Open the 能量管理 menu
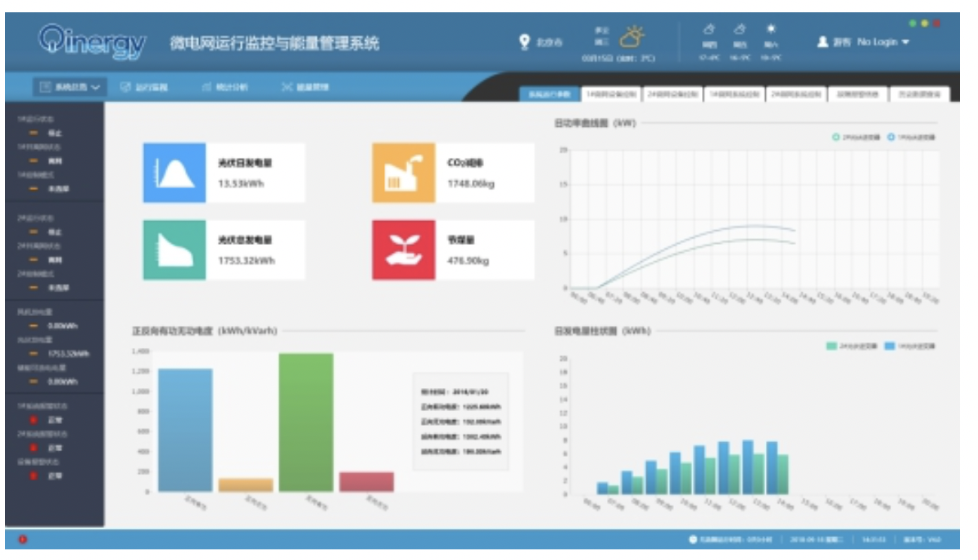Viewport: 978px width, 560px height. pyautogui.click(x=305, y=87)
